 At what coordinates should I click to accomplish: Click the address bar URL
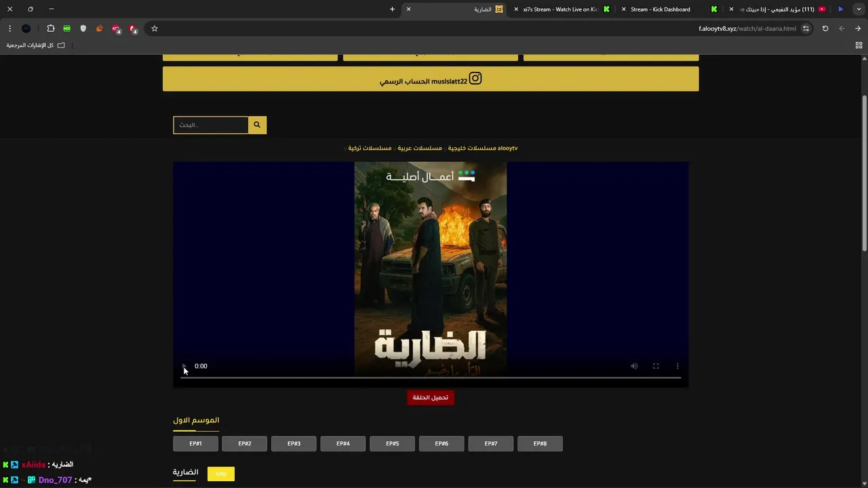tap(747, 28)
